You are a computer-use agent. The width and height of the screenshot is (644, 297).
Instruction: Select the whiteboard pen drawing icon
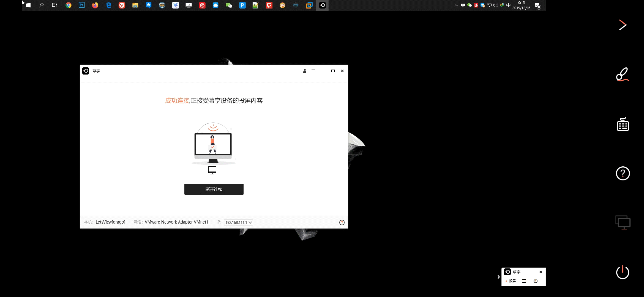pos(623,75)
